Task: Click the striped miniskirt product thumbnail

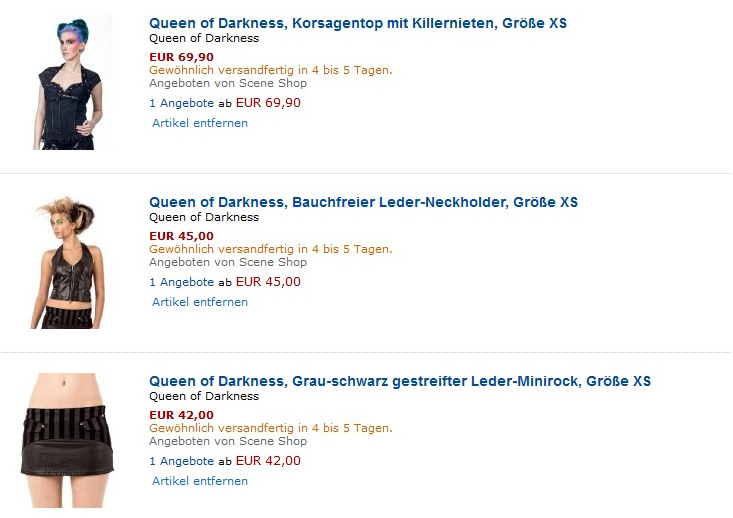Action: (x=67, y=440)
